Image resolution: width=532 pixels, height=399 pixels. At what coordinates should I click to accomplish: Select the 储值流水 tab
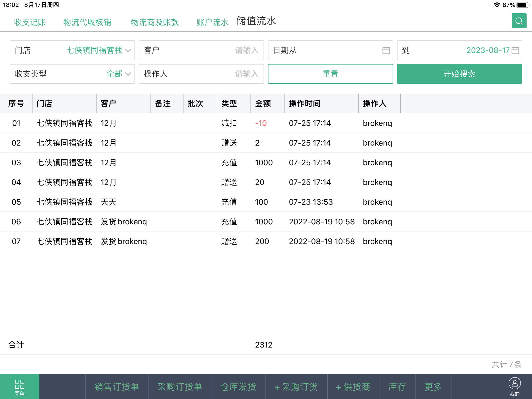pos(256,21)
